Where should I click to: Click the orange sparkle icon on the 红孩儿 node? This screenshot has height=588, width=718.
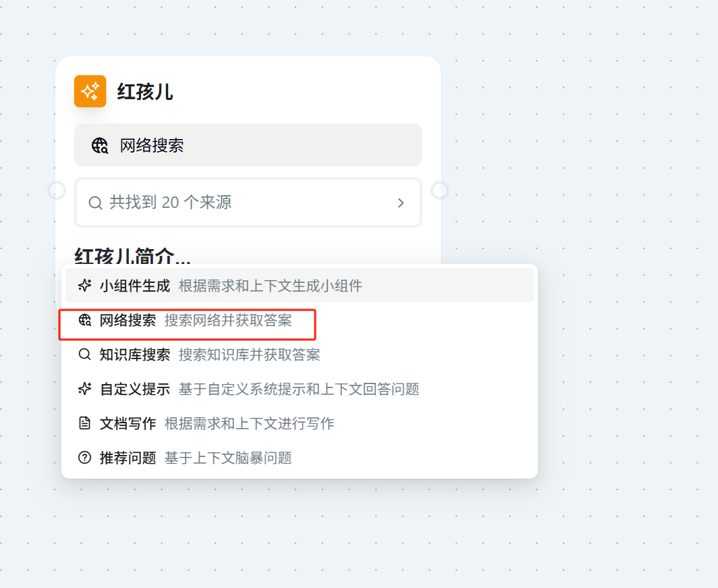point(90,91)
